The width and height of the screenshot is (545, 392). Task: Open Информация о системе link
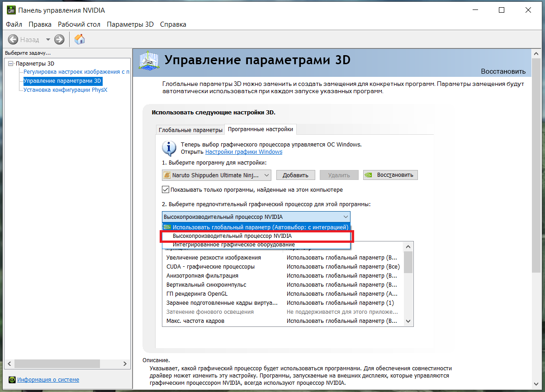(48, 380)
